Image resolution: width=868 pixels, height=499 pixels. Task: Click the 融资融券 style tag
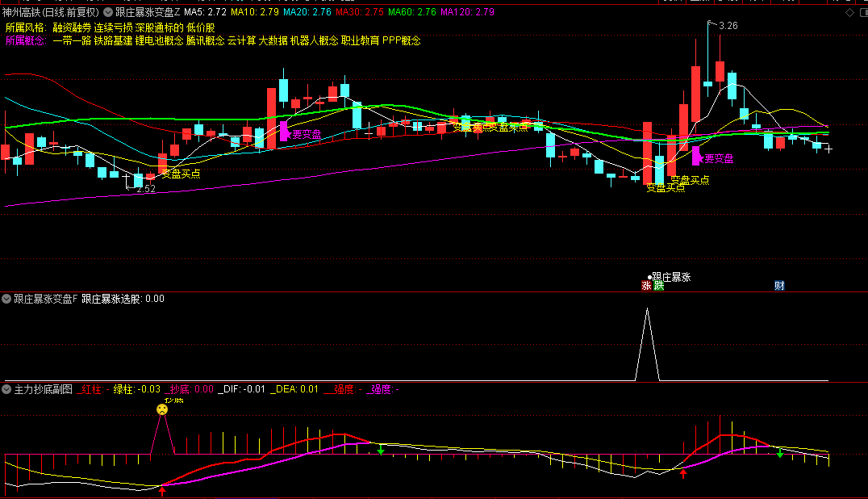[x=72, y=27]
